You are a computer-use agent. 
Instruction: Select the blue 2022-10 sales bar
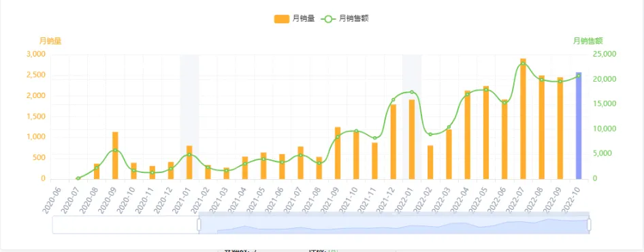[x=578, y=126]
